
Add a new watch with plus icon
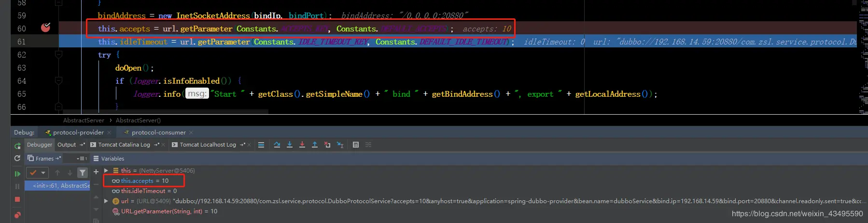pos(96,172)
